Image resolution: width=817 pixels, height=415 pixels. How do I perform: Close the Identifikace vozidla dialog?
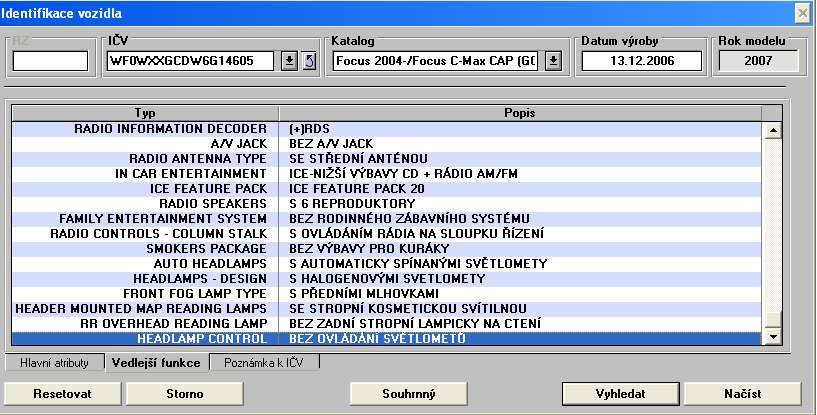pos(802,12)
